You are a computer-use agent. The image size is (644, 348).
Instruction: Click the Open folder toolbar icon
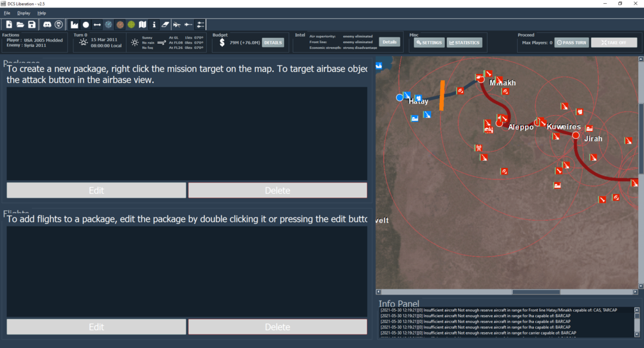(20, 24)
